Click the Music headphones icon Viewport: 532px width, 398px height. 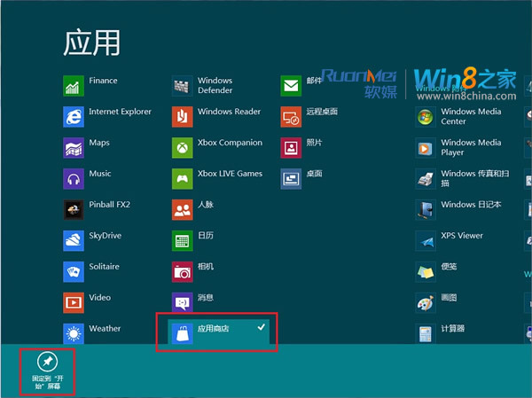coord(74,178)
